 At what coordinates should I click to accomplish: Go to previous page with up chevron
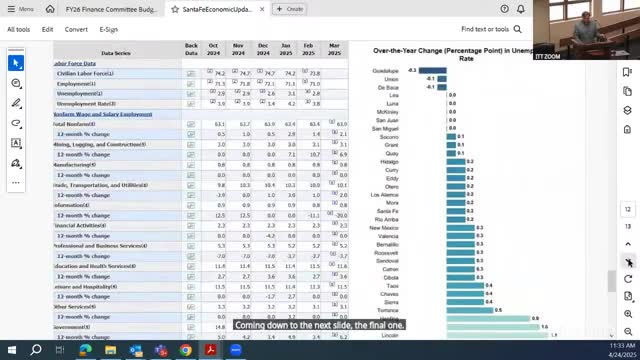click(628, 244)
